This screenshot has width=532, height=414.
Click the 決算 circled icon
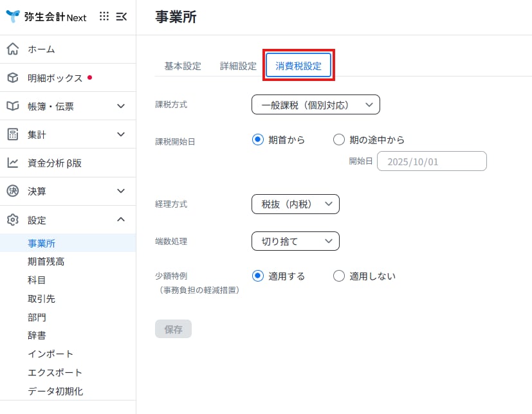(x=13, y=191)
